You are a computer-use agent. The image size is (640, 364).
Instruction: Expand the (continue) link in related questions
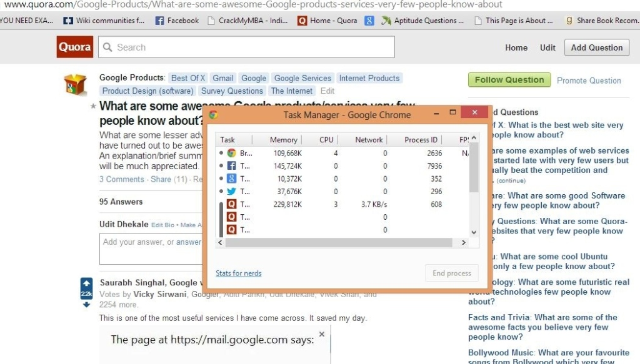coord(511,180)
